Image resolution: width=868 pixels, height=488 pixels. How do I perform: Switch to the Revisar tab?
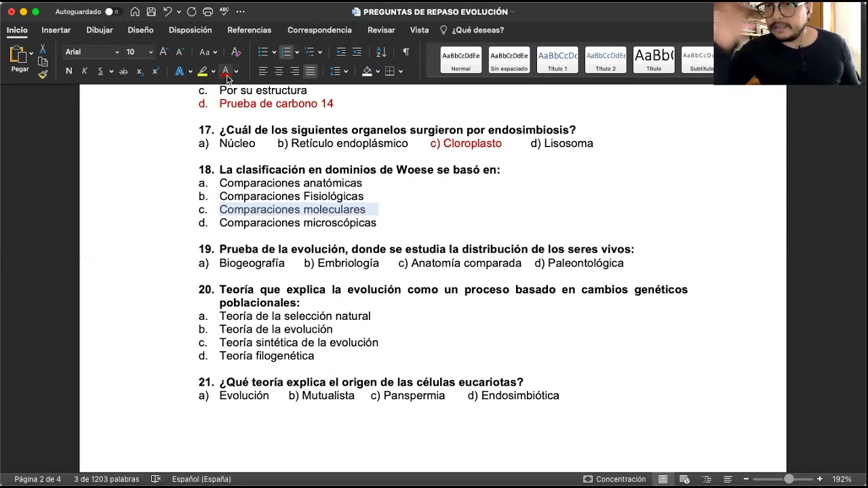pyautogui.click(x=381, y=30)
